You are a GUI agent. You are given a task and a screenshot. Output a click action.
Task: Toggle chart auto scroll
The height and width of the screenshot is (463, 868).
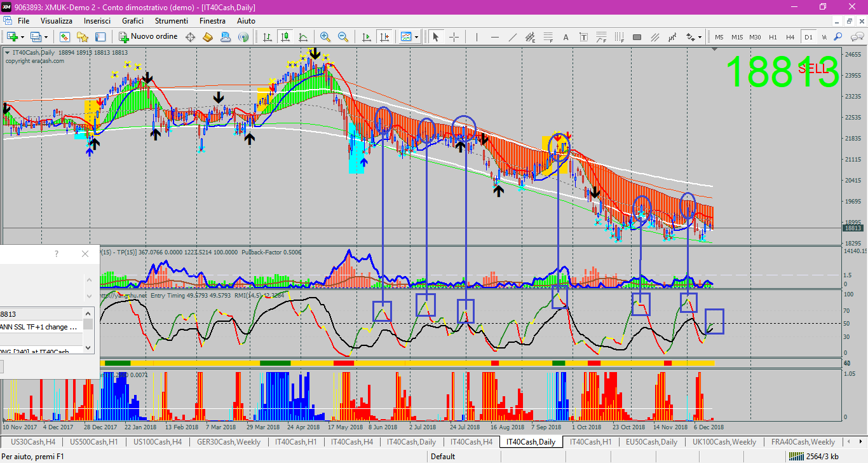(366, 36)
